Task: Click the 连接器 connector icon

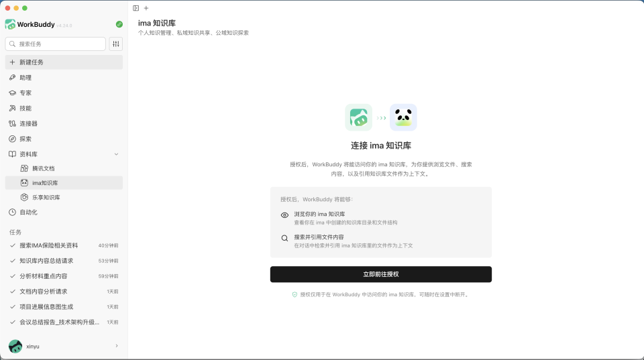Action: coord(12,123)
